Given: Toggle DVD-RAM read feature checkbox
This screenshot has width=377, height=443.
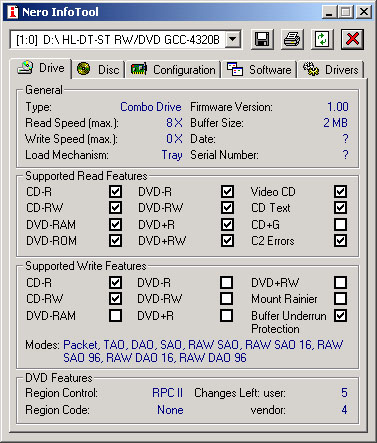Looking at the screenshot, I should (115, 224).
